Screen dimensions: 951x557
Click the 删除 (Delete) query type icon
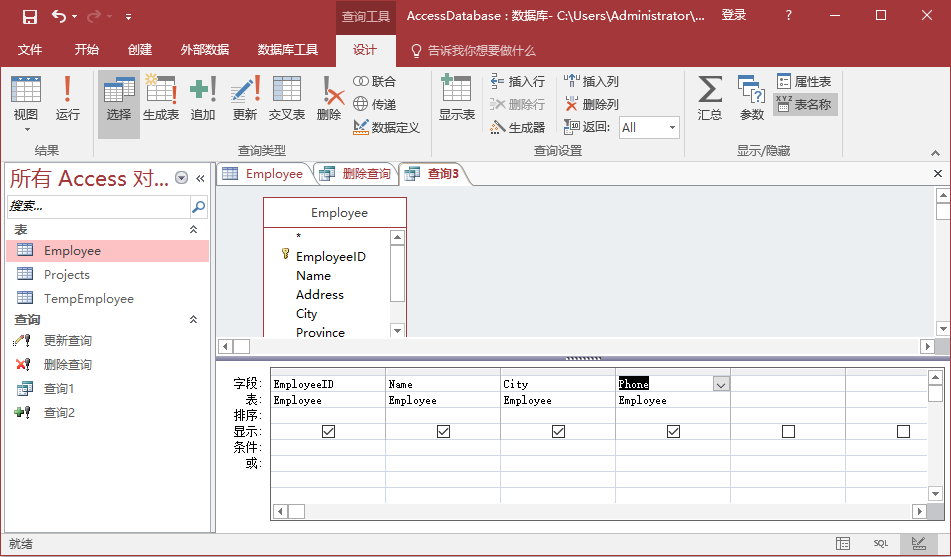coord(329,99)
